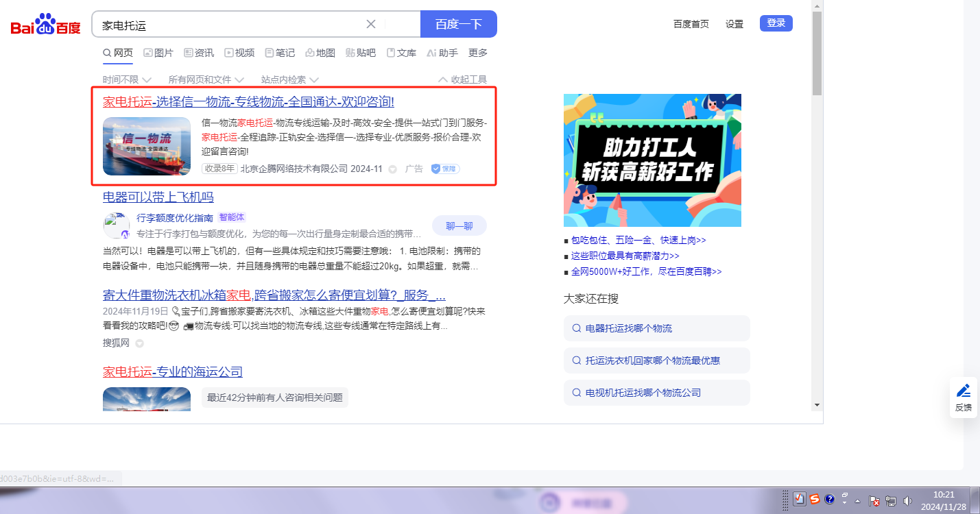The width and height of the screenshot is (980, 514).
Task: Click the 专业的海运公司 result thumbnail
Action: click(147, 399)
